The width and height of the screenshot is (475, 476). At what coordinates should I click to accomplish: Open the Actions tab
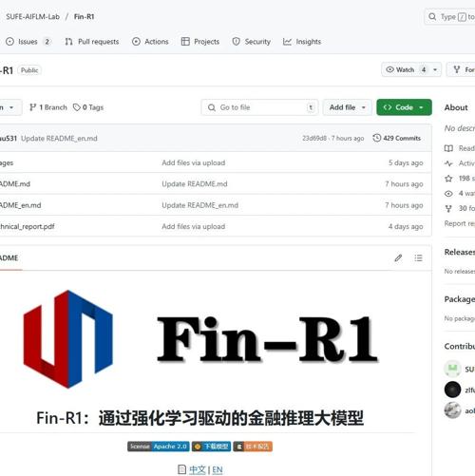[150, 42]
